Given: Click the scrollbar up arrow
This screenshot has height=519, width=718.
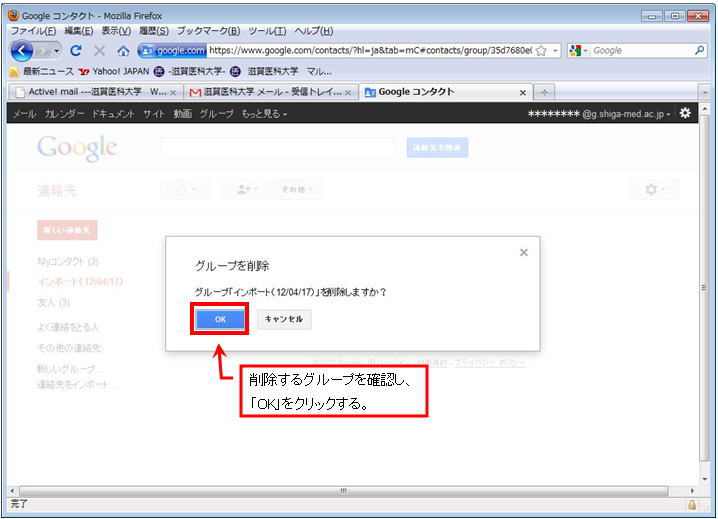Looking at the screenshot, I should click(x=705, y=109).
